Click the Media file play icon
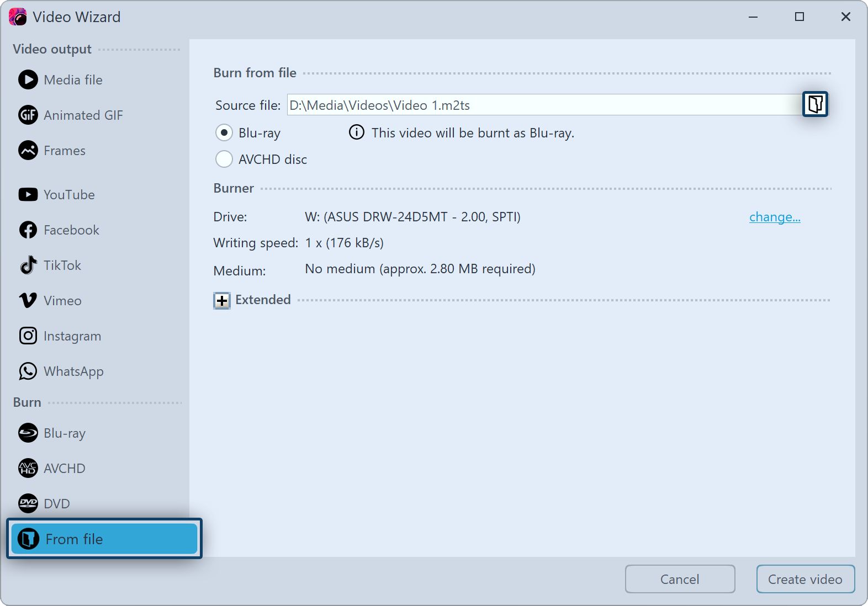Screen dimensions: 868x606 pyautogui.click(x=28, y=80)
